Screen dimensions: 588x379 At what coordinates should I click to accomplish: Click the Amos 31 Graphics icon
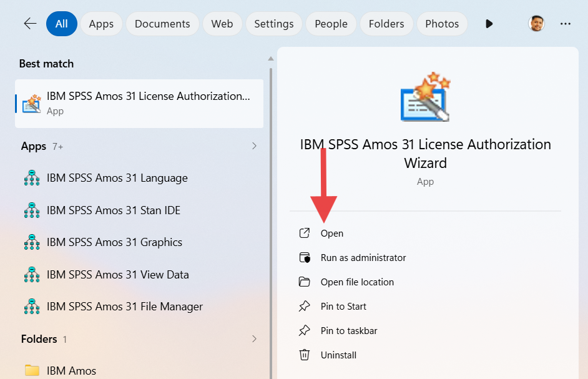[32, 242]
